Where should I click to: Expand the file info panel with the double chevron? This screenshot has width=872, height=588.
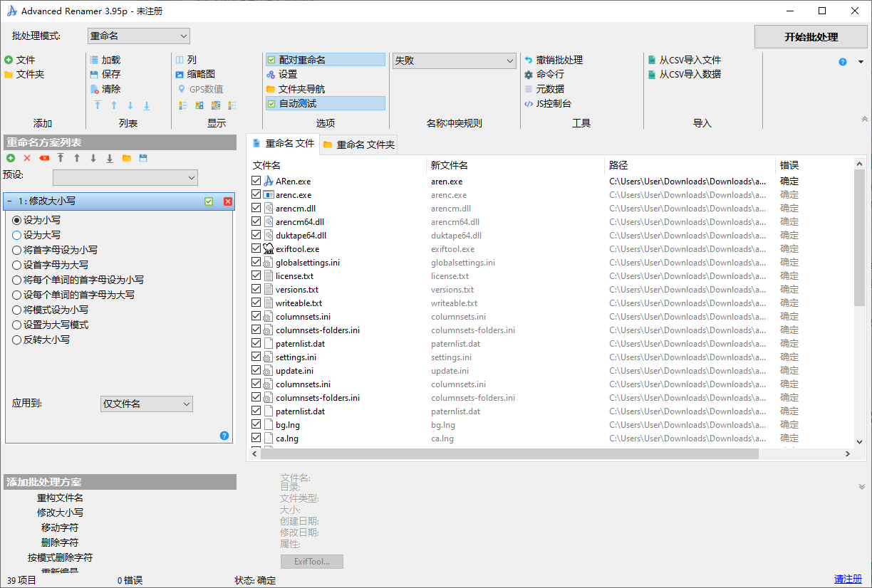[862, 487]
